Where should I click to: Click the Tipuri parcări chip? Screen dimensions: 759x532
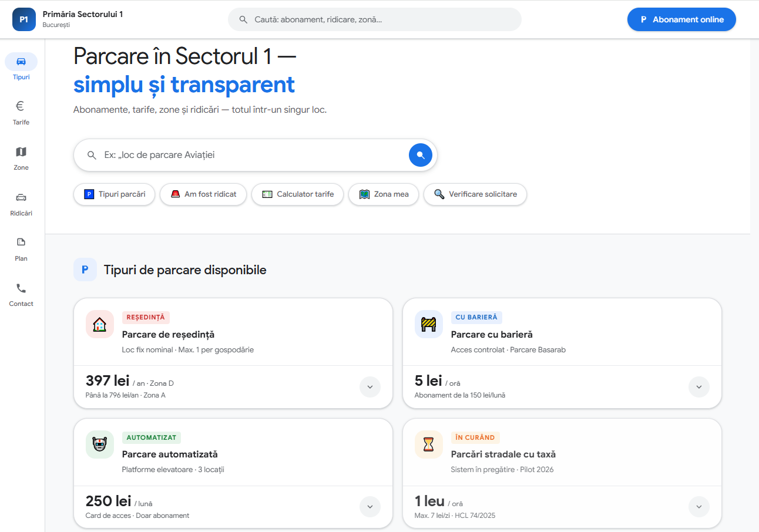[114, 194]
